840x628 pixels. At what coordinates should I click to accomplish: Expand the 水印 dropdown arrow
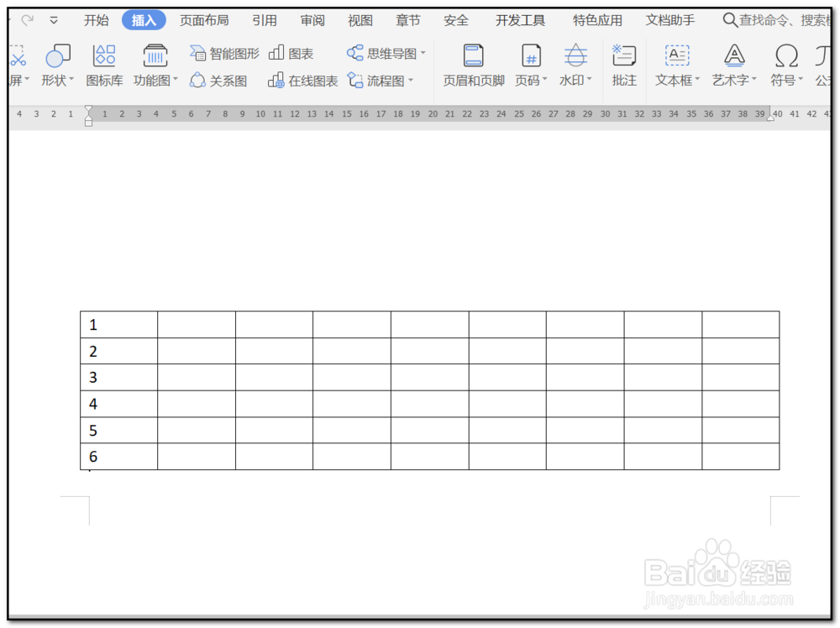pos(590,79)
